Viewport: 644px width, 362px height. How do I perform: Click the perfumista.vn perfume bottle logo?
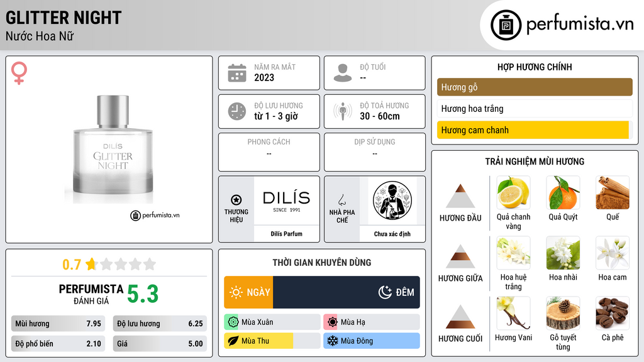coord(506,25)
